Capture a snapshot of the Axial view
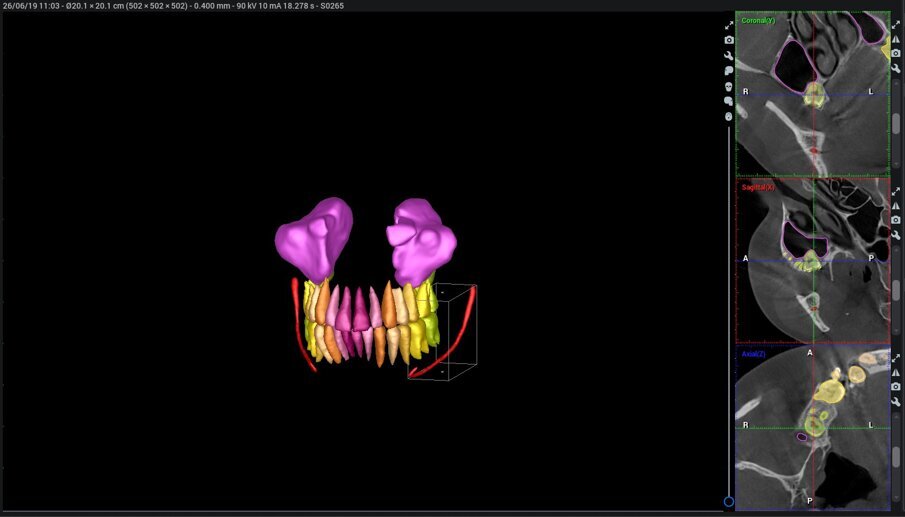The width and height of the screenshot is (905, 517). (x=896, y=387)
